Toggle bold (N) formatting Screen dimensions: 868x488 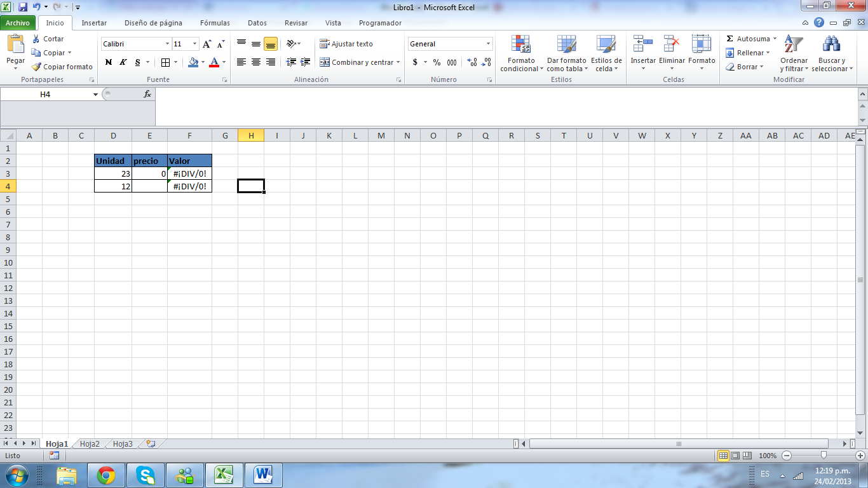(109, 62)
